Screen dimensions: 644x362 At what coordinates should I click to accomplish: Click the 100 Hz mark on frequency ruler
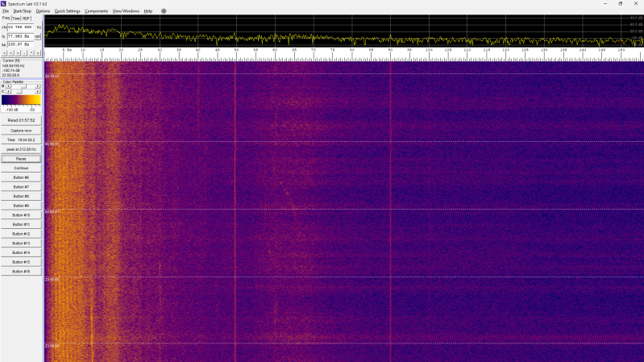click(429, 50)
